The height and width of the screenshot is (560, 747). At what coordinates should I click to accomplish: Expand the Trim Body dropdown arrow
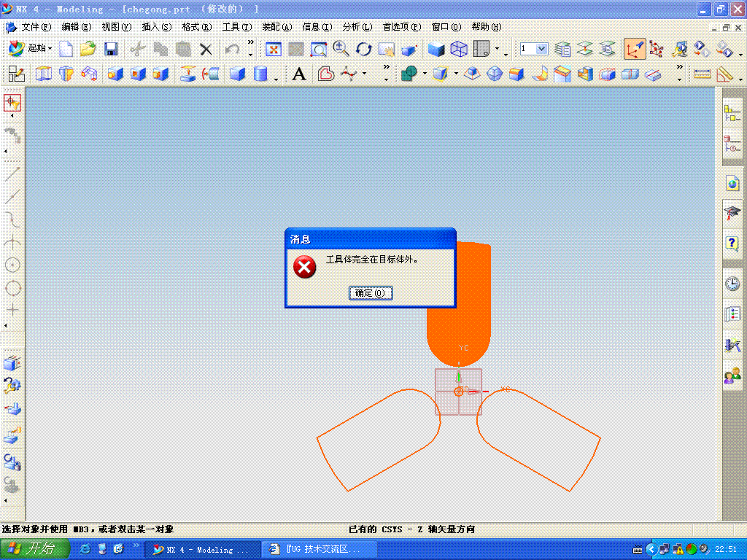pos(456,74)
